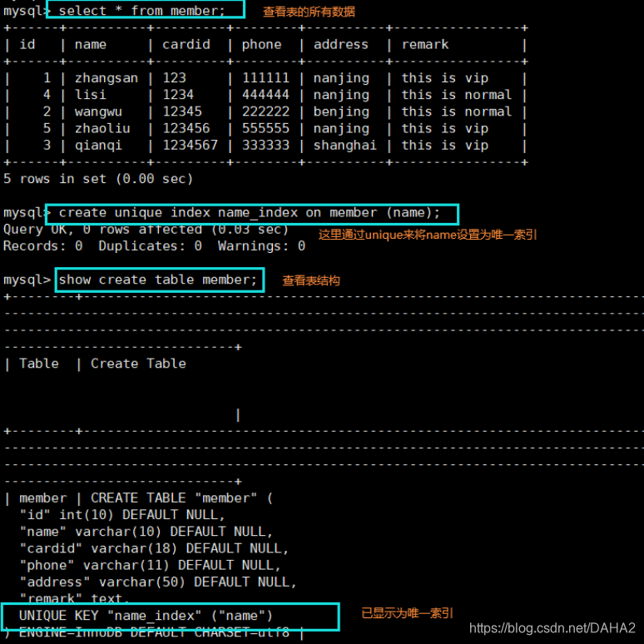Click the line 'CREATE TABLE "member" ('
This screenshot has width=644, height=644.
181,498
